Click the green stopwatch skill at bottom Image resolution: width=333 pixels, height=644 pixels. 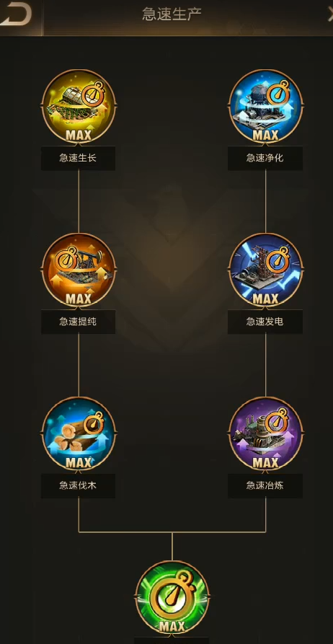click(172, 598)
